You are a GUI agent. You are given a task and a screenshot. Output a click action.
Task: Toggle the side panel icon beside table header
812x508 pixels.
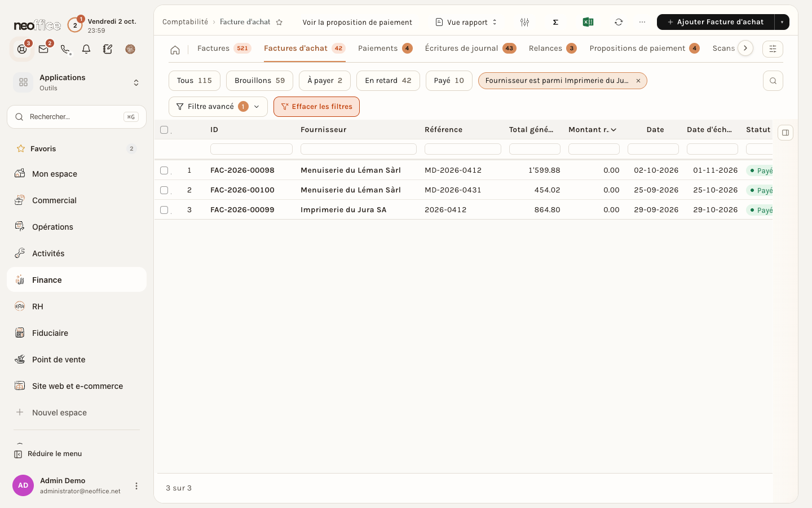tap(785, 133)
